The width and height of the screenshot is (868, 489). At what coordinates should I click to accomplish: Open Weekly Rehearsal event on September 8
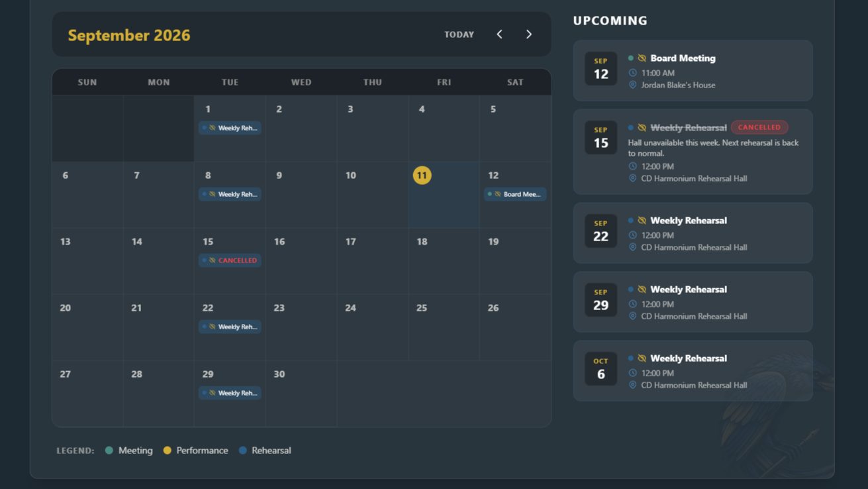(230, 194)
